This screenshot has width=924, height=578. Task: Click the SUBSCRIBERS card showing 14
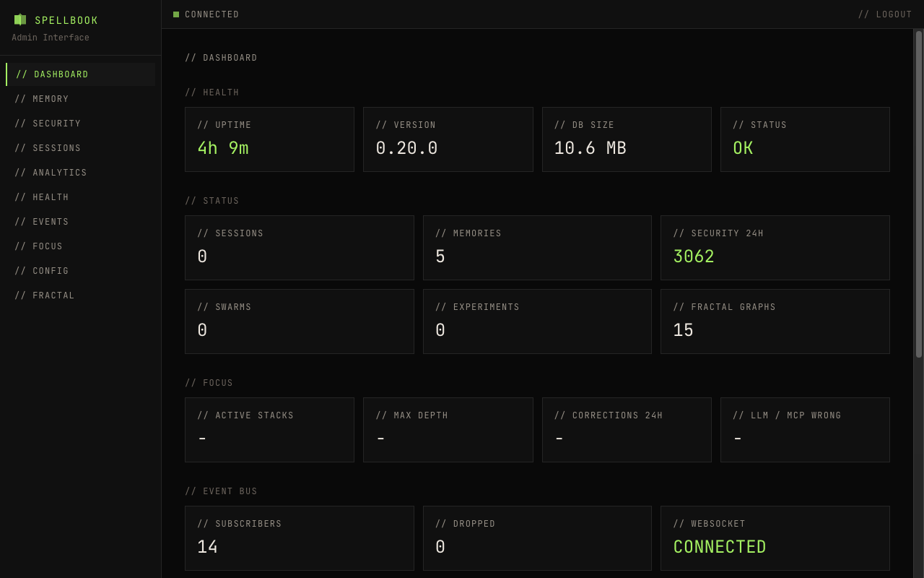(299, 538)
